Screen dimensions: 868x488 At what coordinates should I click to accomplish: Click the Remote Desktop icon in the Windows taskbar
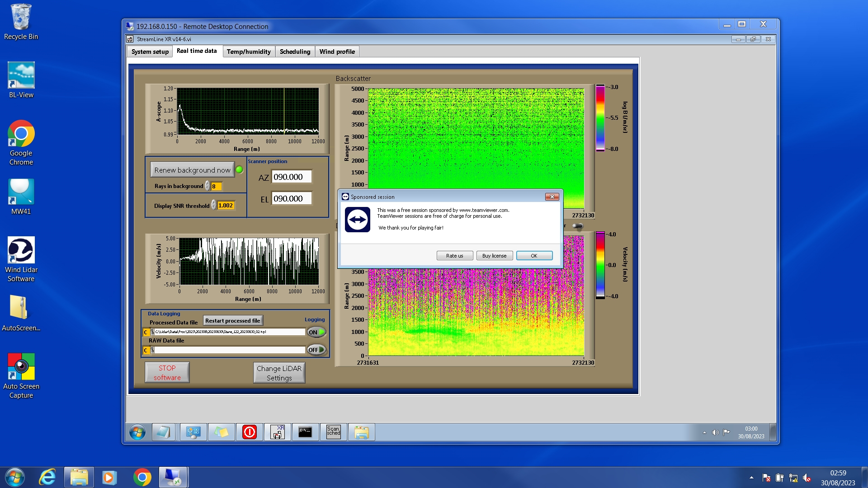[173, 477]
